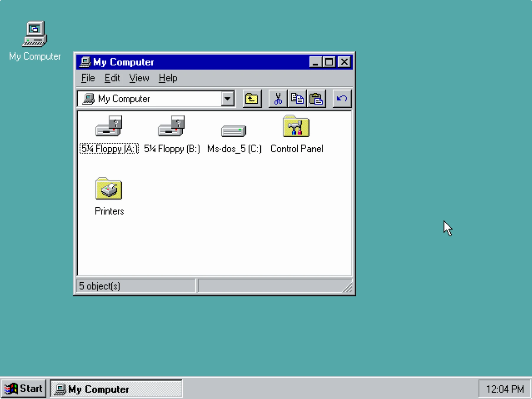Screen dimensions: 532x399
Task: Close the My Computer window
Action: tap(344, 62)
